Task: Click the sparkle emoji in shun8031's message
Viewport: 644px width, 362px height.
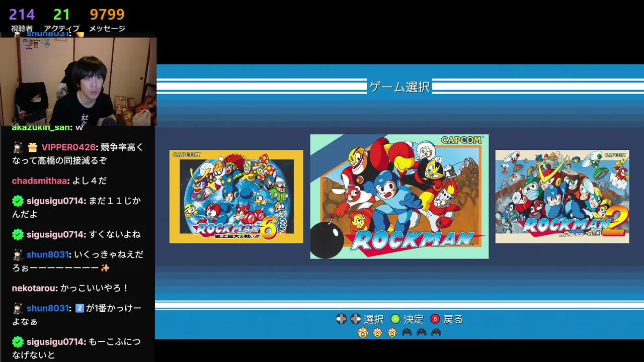Action: (x=105, y=268)
